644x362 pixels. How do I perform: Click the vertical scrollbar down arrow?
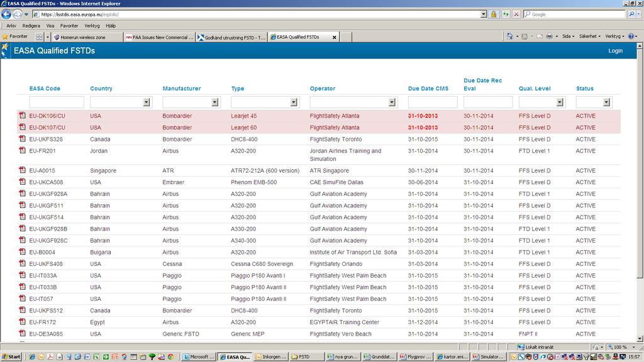point(640,339)
